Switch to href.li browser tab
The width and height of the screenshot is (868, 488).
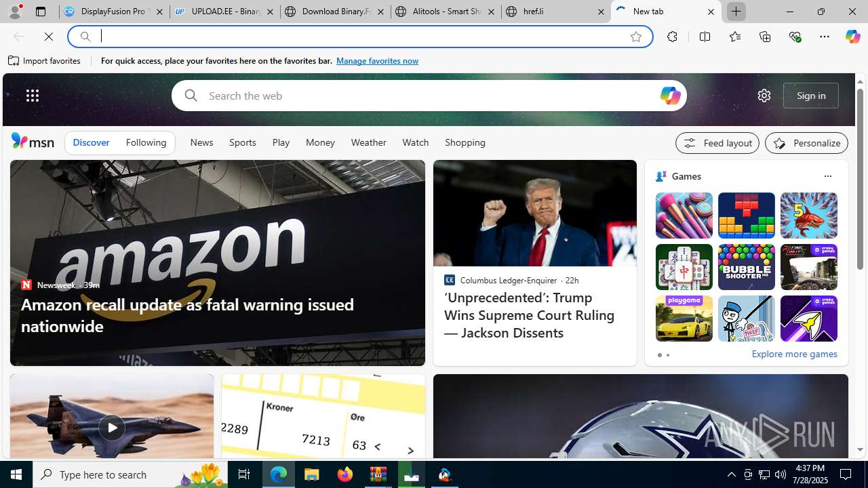pos(556,12)
